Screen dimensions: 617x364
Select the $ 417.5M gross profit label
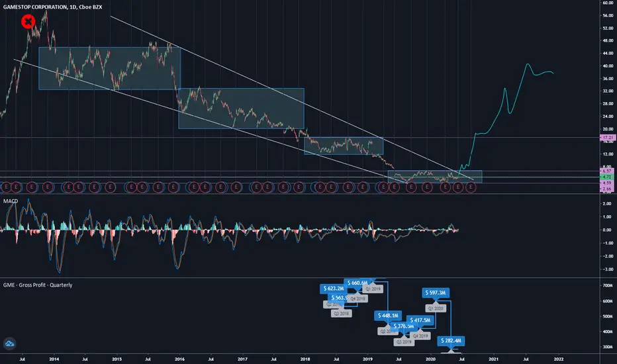[x=420, y=320]
